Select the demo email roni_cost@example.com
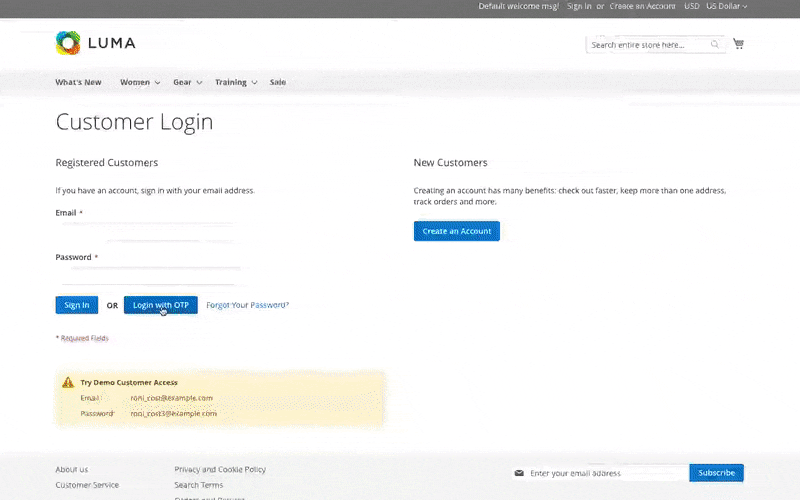This screenshot has height=500, width=800. pyautogui.click(x=171, y=398)
